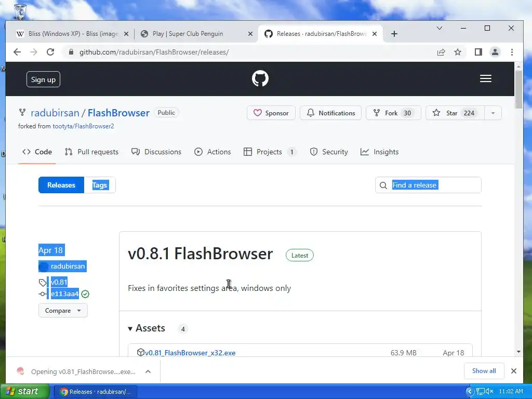This screenshot has width=532, height=399.
Task: Open the tab search chevron
Action: (x=440, y=28)
